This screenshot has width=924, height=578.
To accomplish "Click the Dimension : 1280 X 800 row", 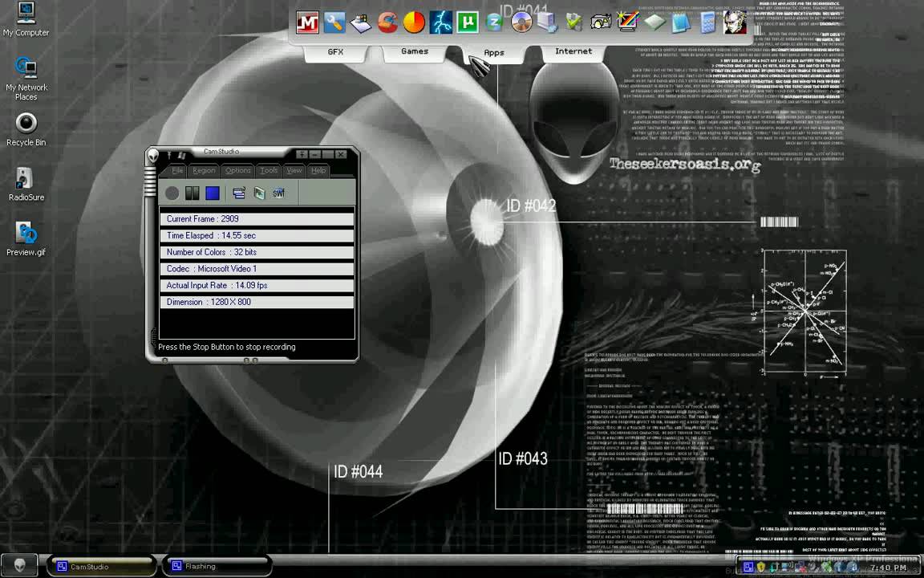I will point(257,301).
